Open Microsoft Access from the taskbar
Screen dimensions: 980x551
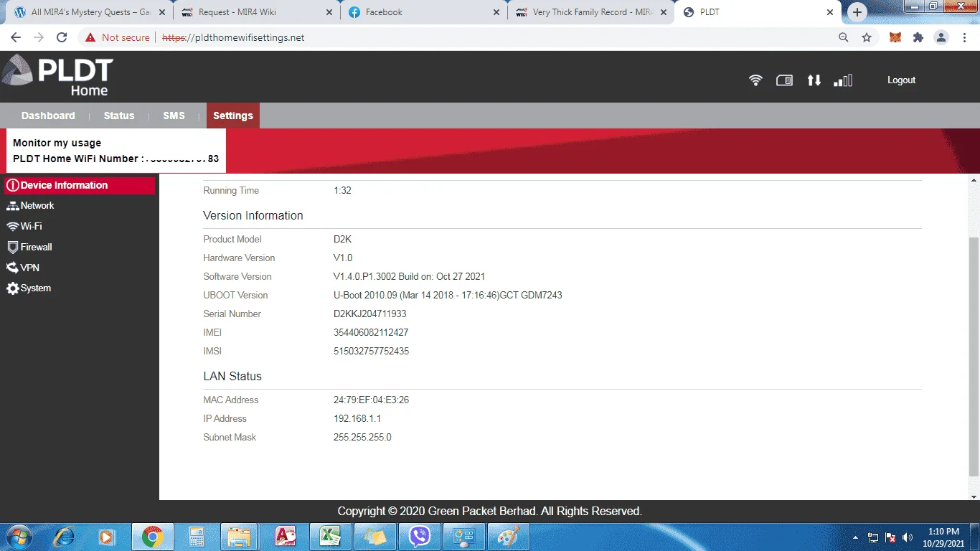(x=285, y=537)
